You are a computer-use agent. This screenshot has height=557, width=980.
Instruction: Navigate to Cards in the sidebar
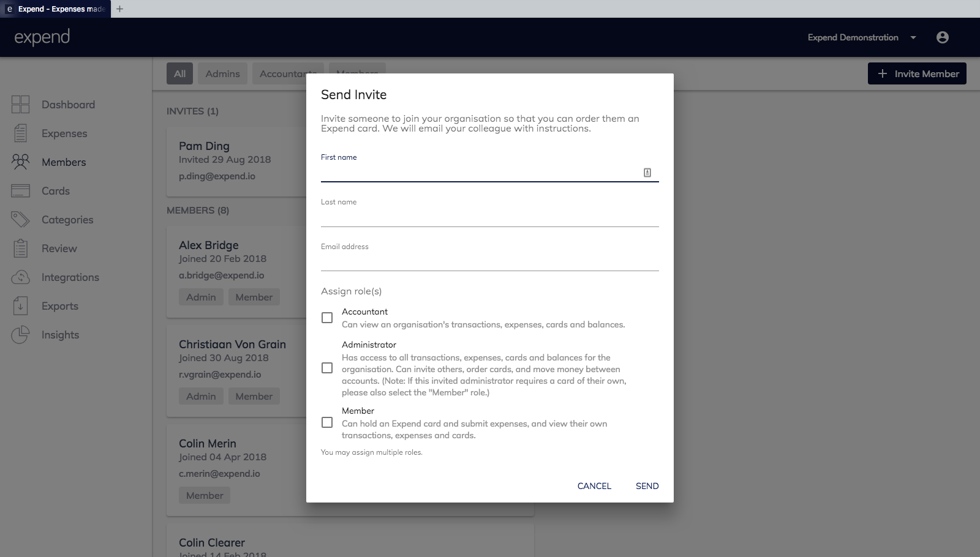click(x=56, y=191)
